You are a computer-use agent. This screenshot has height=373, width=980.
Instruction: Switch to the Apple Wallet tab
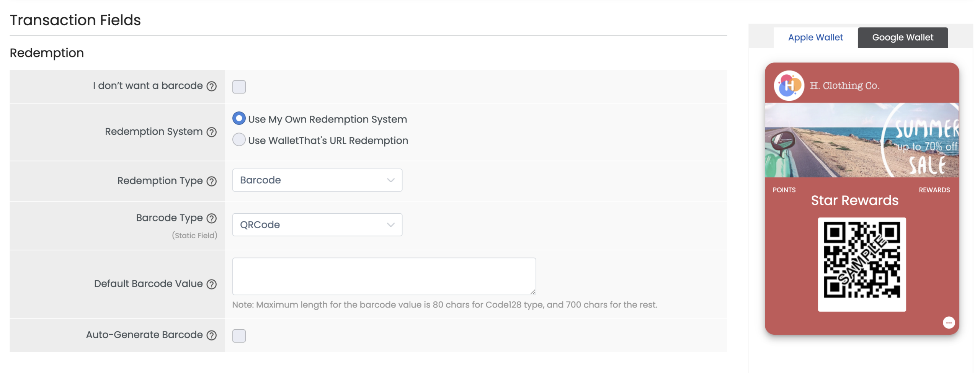(815, 37)
